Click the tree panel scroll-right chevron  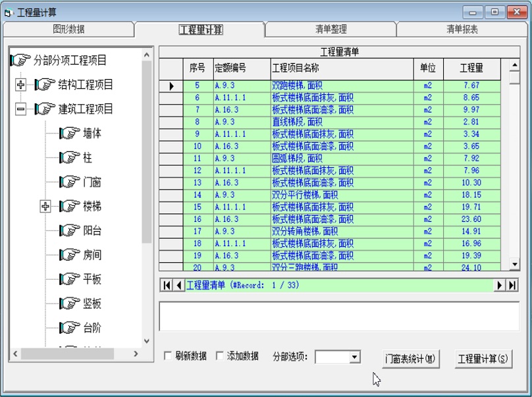[136, 354]
